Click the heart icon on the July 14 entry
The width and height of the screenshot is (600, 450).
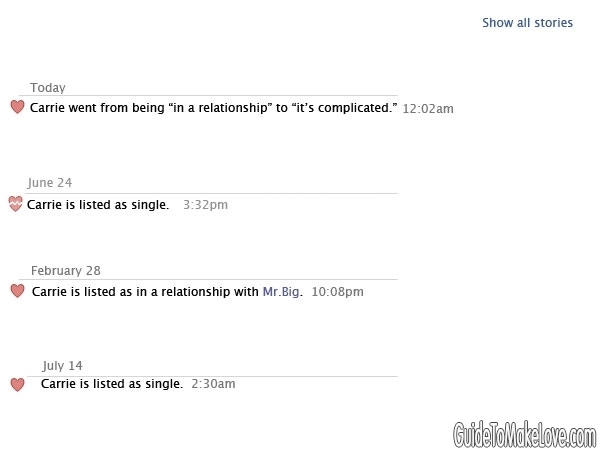tap(17, 385)
